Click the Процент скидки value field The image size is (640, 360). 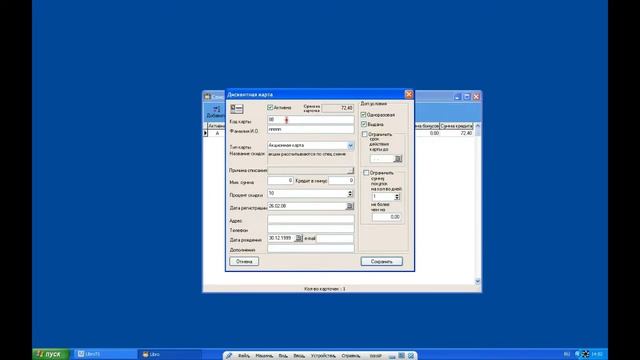point(307,193)
